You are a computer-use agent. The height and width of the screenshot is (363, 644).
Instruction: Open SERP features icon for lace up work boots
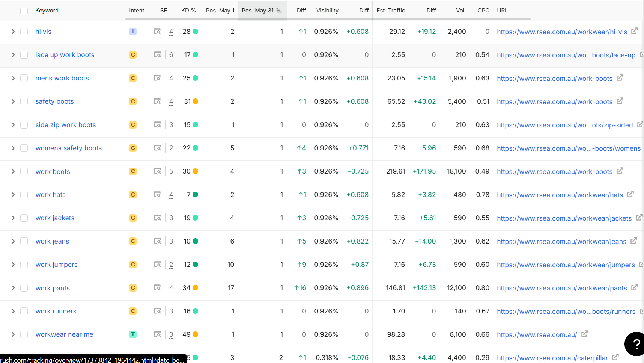[158, 55]
